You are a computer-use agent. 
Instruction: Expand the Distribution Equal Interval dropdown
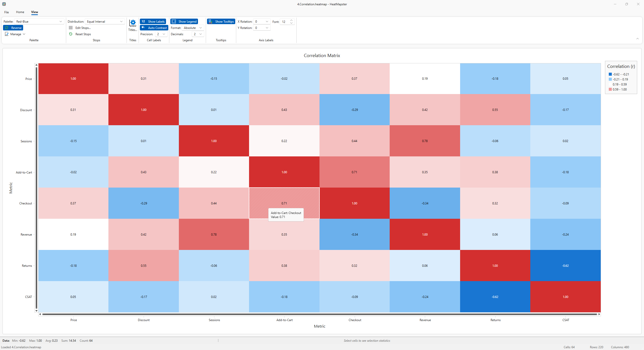tap(105, 22)
